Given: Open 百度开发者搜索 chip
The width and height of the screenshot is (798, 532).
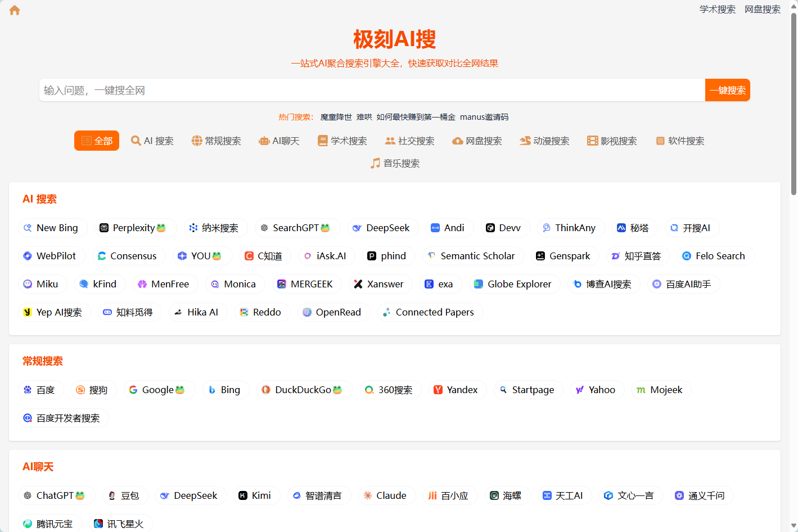Looking at the screenshot, I should pyautogui.click(x=62, y=418).
